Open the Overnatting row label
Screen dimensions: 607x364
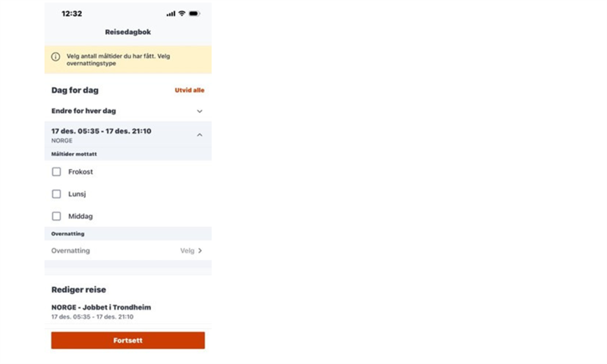tap(71, 250)
